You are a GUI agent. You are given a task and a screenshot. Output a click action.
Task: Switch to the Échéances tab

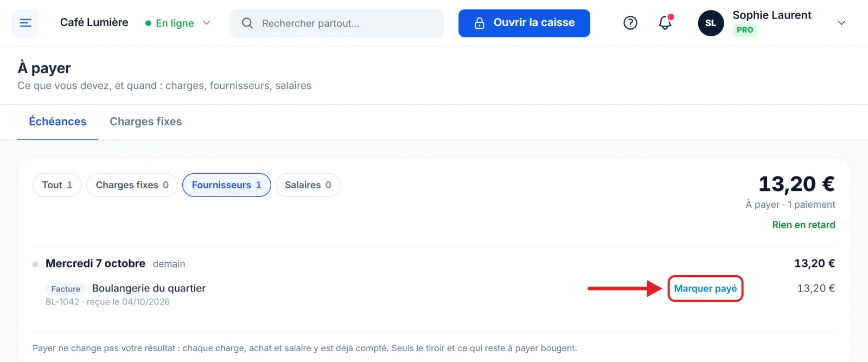coord(58,122)
